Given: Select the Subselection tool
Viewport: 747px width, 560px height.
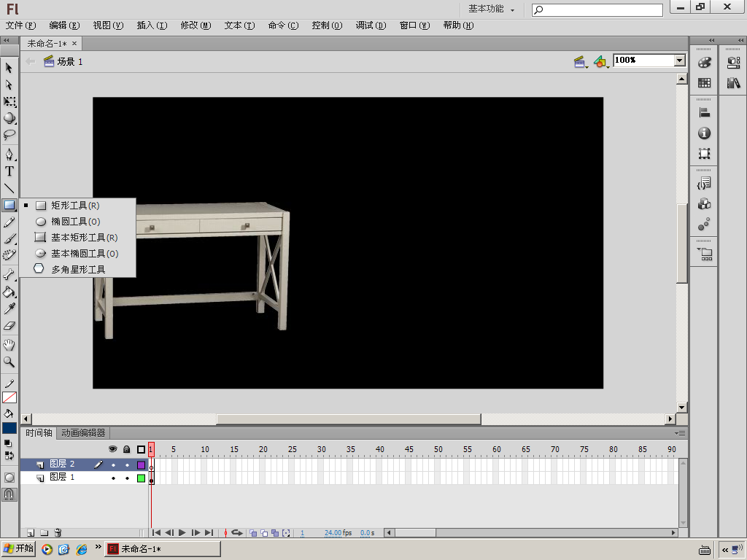Looking at the screenshot, I should 9,85.
